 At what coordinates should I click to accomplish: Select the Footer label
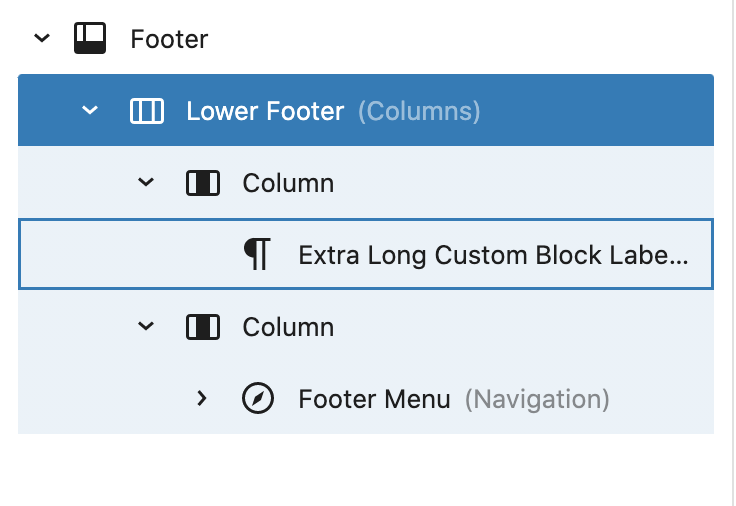click(x=169, y=39)
